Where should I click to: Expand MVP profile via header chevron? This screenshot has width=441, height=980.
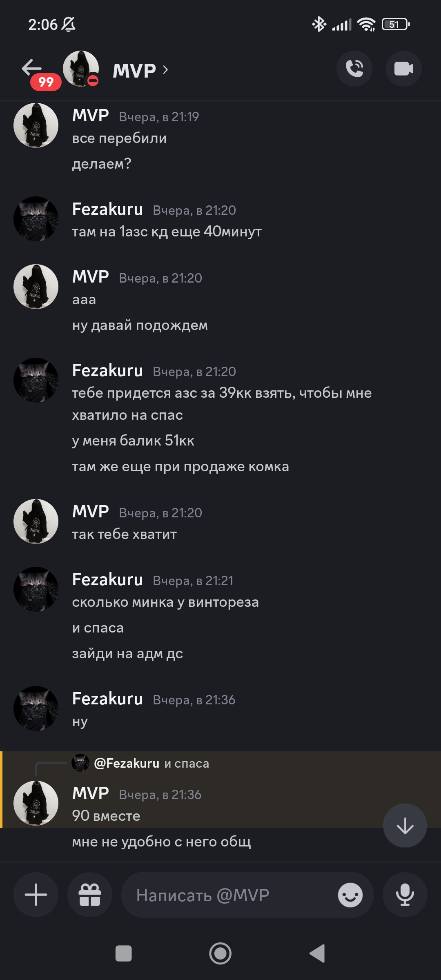165,70
